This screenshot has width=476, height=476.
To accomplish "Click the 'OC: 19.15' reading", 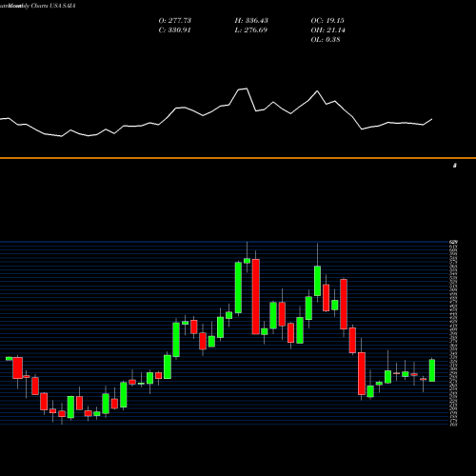I will [327, 21].
